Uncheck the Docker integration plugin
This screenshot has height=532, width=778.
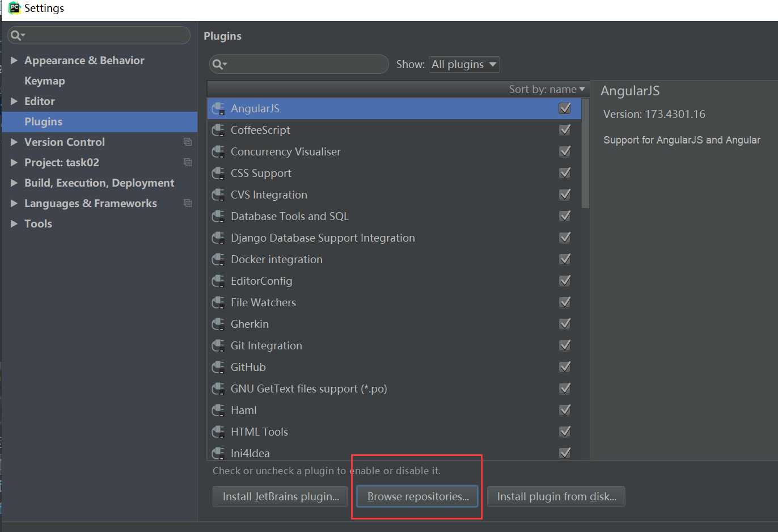pyautogui.click(x=565, y=259)
